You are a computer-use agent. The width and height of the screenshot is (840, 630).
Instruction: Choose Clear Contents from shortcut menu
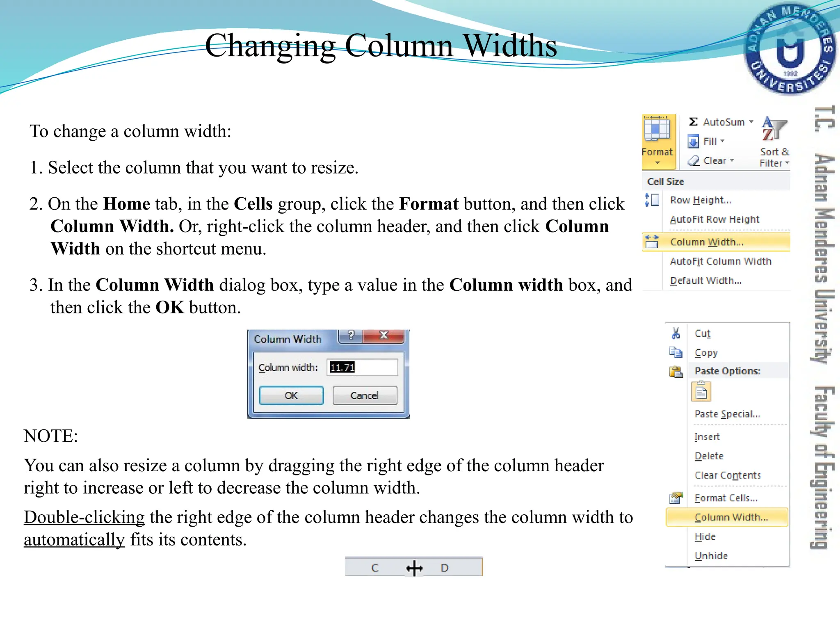[727, 475]
